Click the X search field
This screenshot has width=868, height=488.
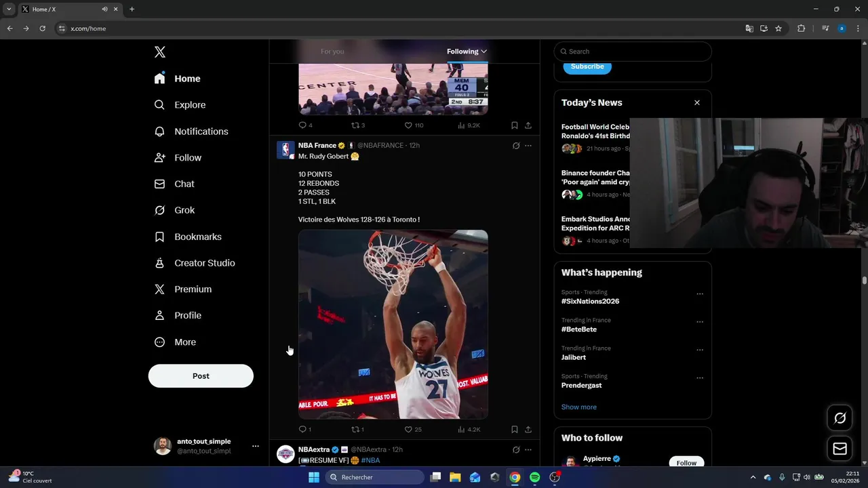tap(633, 52)
